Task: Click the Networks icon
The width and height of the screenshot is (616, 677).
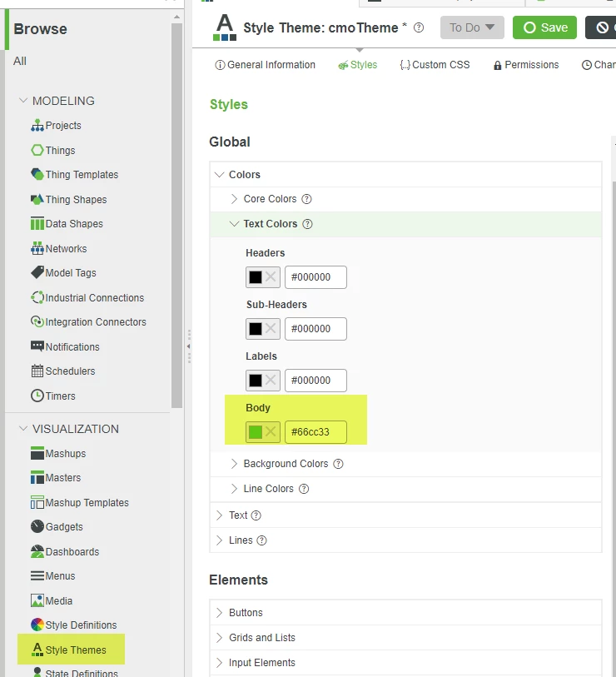Action: click(37, 249)
